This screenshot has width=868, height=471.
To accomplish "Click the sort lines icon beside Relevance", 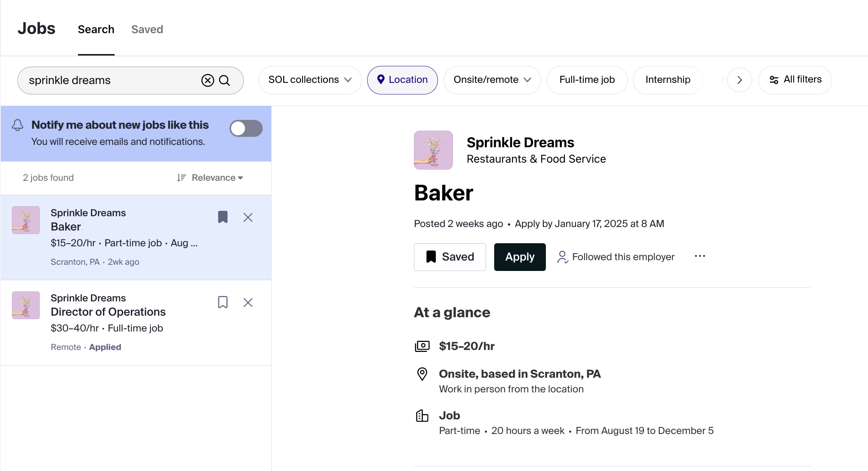I will (x=182, y=178).
